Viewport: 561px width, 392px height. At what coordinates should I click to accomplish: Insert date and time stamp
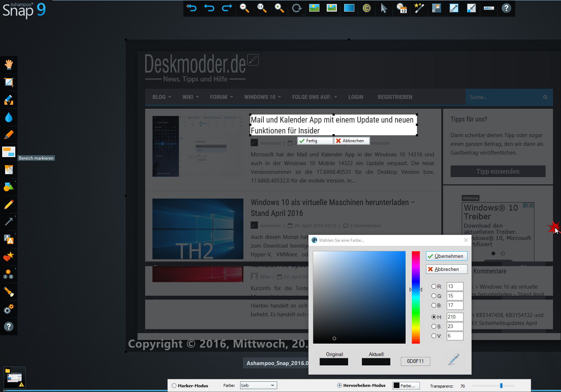[x=401, y=8]
